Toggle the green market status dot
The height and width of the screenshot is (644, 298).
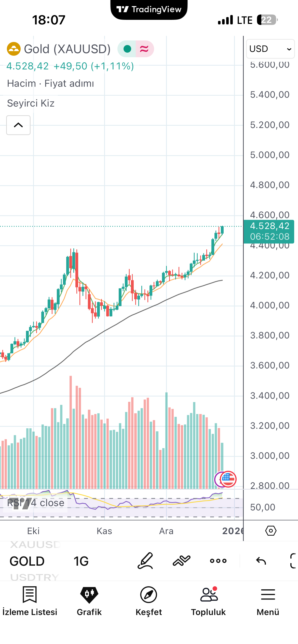coord(127,49)
